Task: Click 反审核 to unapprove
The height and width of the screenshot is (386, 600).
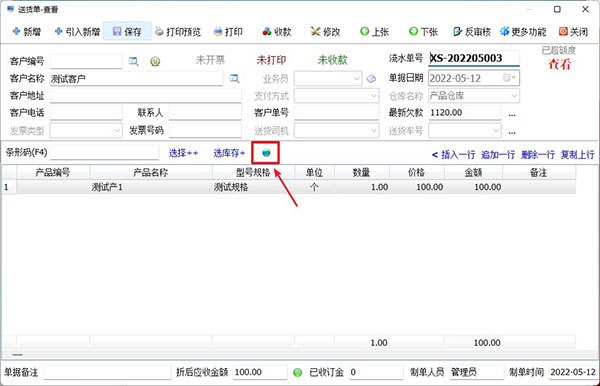Action: click(472, 32)
